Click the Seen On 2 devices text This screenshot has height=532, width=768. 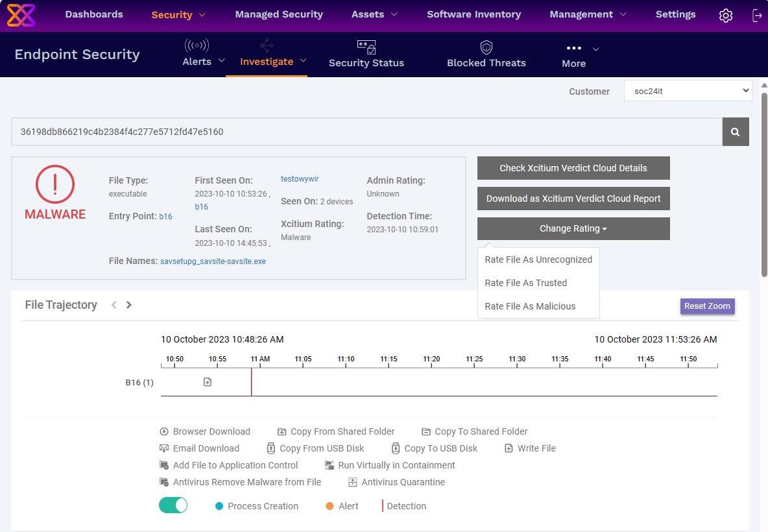point(317,201)
